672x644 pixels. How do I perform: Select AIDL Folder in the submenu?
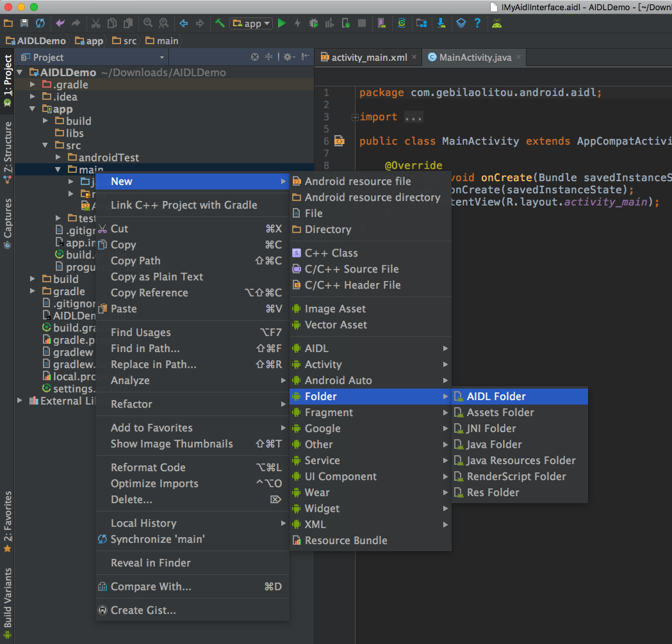pos(520,396)
